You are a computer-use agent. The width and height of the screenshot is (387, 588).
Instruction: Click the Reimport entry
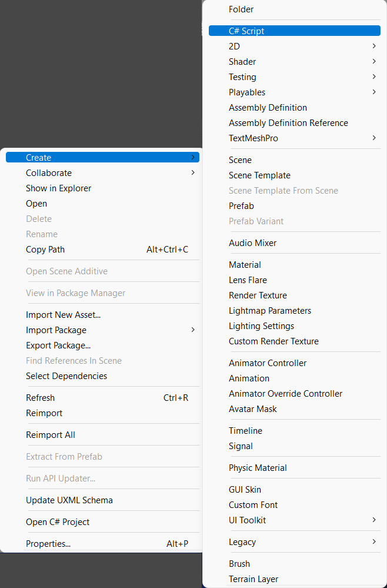click(x=102, y=413)
